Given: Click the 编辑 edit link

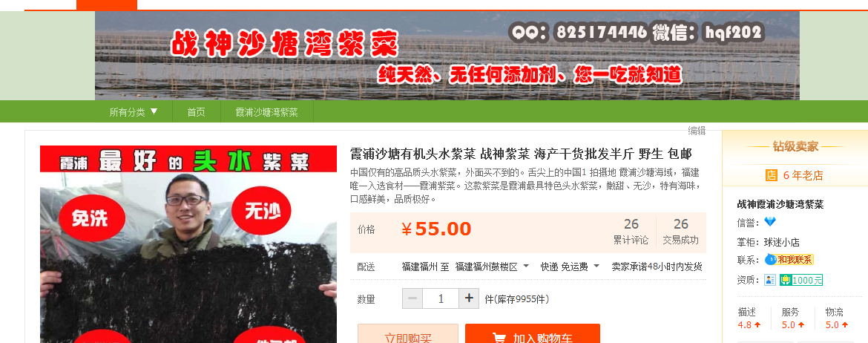Looking at the screenshot, I should pyautogui.click(x=697, y=131).
